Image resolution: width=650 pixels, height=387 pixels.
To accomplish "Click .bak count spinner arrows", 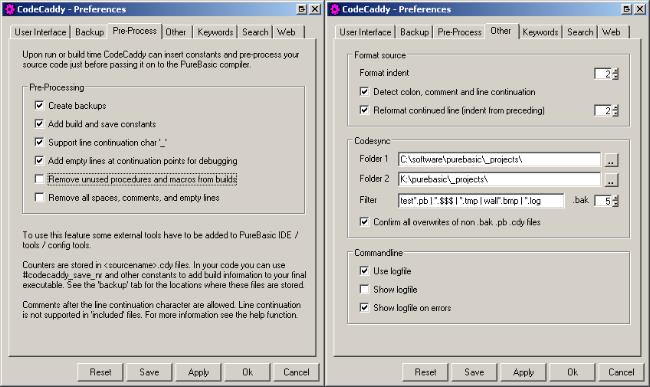I will pyautogui.click(x=616, y=201).
